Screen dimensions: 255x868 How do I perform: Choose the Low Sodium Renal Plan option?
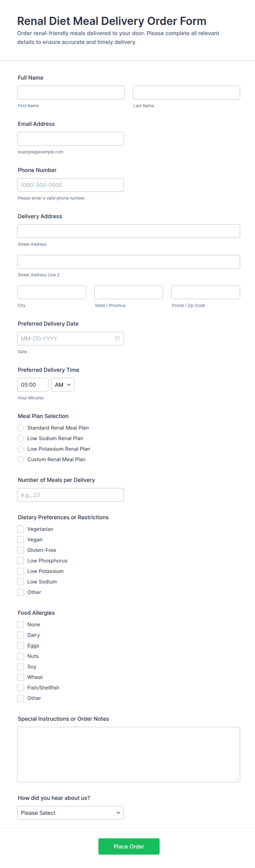[20, 438]
